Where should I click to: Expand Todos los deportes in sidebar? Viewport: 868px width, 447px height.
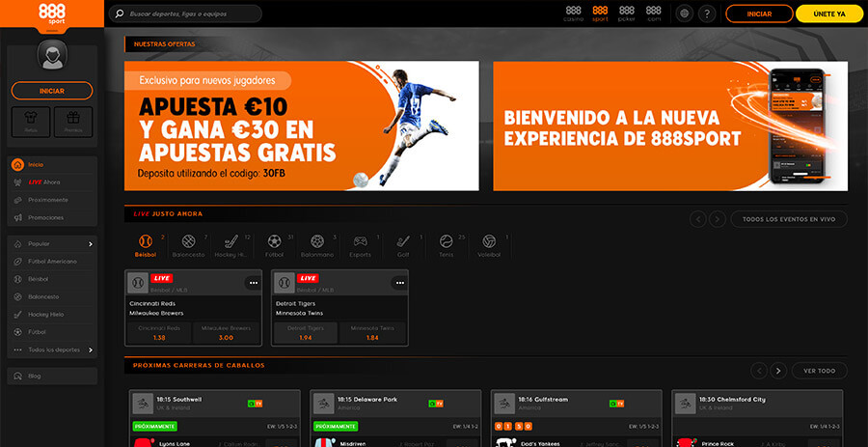[52, 350]
